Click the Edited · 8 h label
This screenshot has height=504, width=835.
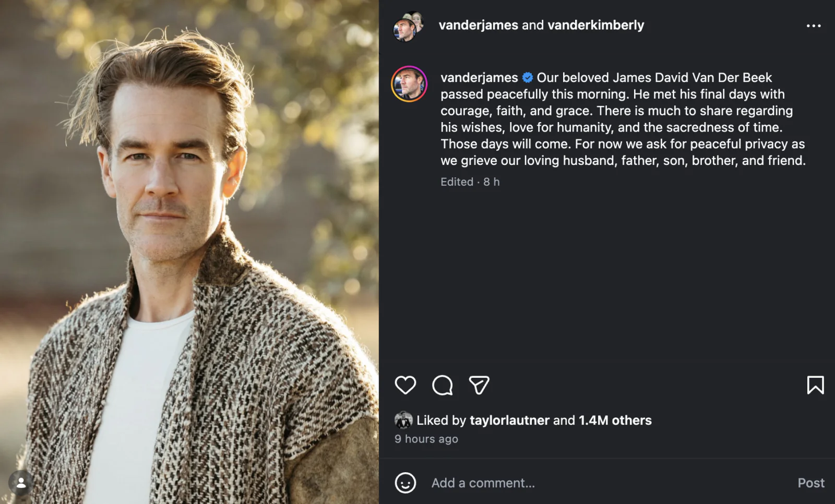pos(469,182)
